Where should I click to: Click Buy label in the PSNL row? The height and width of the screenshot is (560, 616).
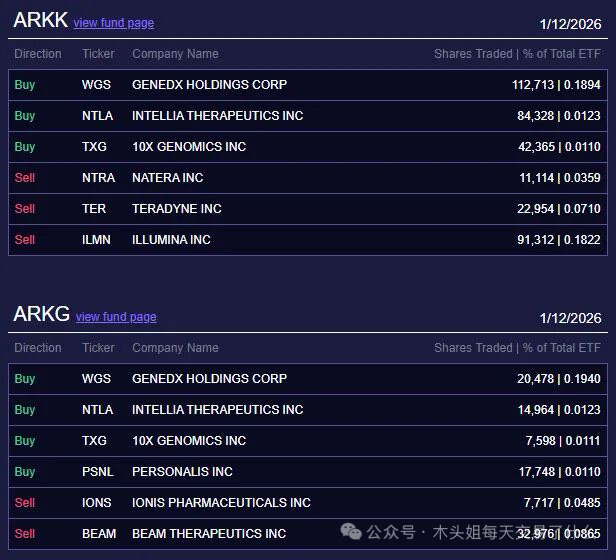tap(25, 472)
